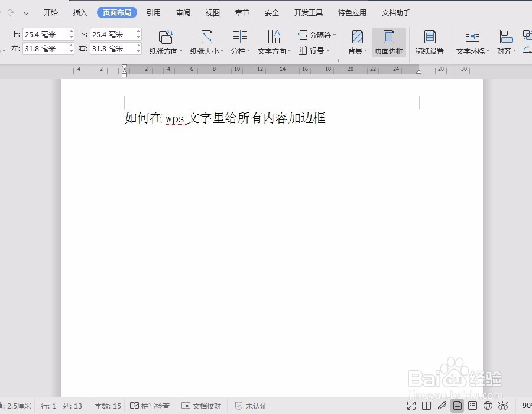Toggle the eye protection mode icon
Image resolution: width=532 pixels, height=414 pixels.
click(x=503, y=406)
